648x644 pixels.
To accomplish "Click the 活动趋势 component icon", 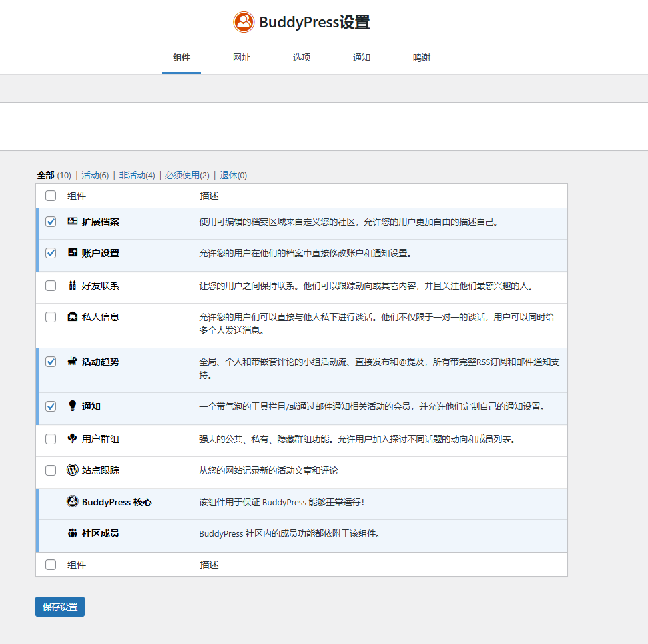I will [73, 361].
